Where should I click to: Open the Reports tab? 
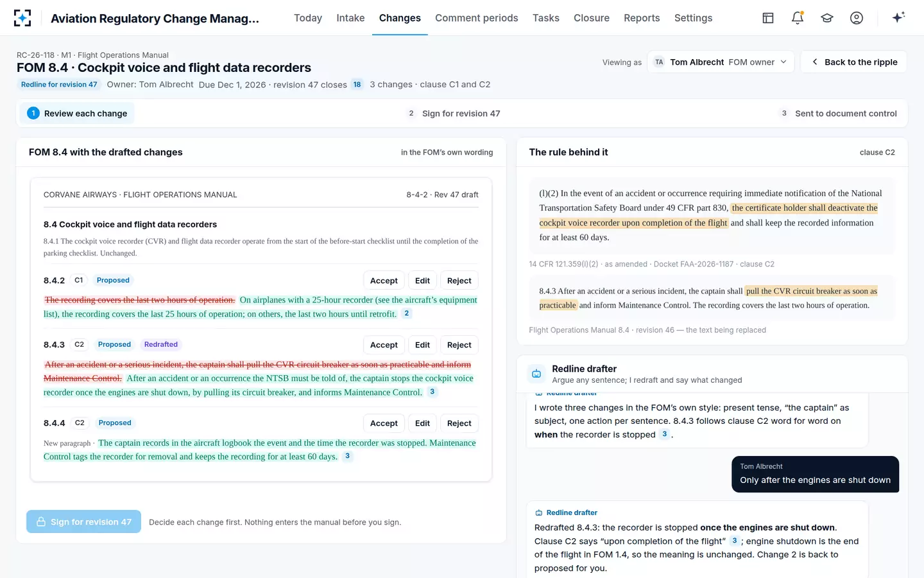[642, 18]
